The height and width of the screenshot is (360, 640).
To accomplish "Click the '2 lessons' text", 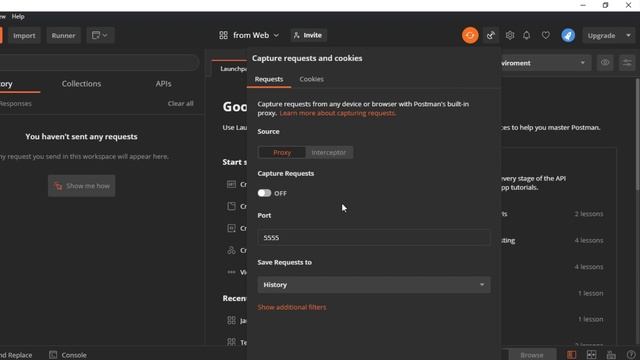I will (x=589, y=214).
